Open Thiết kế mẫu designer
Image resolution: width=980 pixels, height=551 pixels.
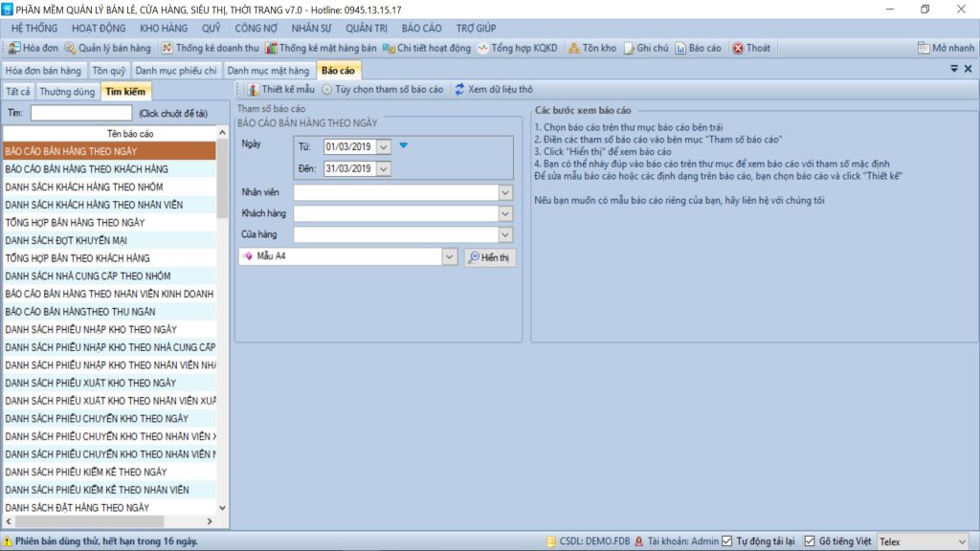pyautogui.click(x=254, y=89)
